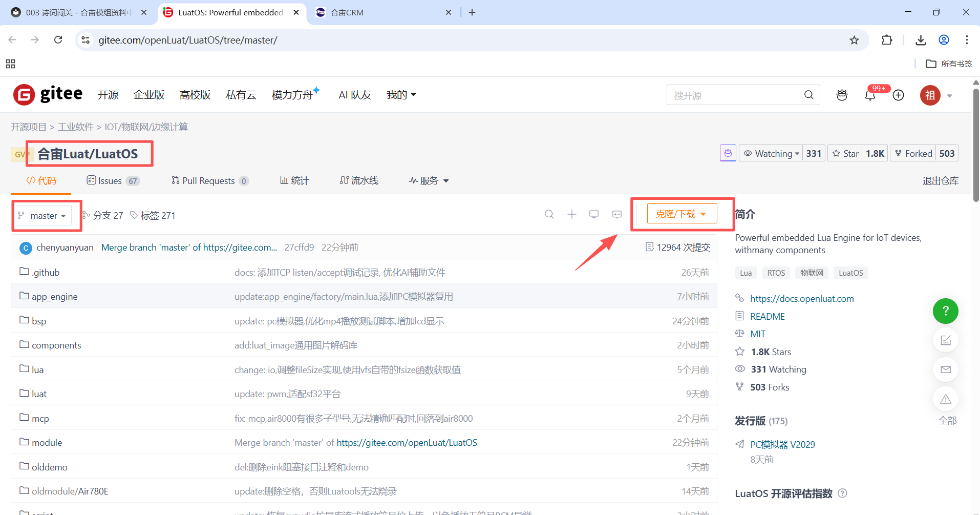Switch to the Issues tab
980x515 pixels.
pos(113,180)
